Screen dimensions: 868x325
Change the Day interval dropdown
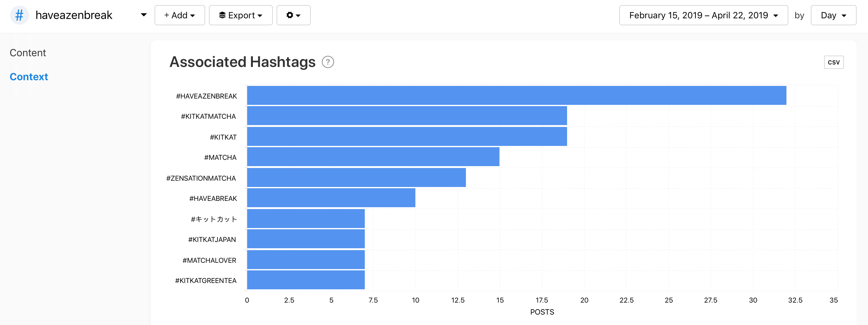[x=833, y=15]
